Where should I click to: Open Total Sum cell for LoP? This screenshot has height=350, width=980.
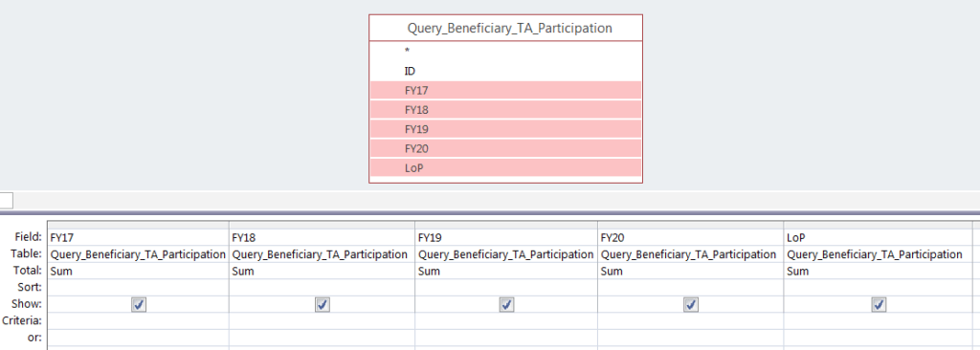coord(879,272)
